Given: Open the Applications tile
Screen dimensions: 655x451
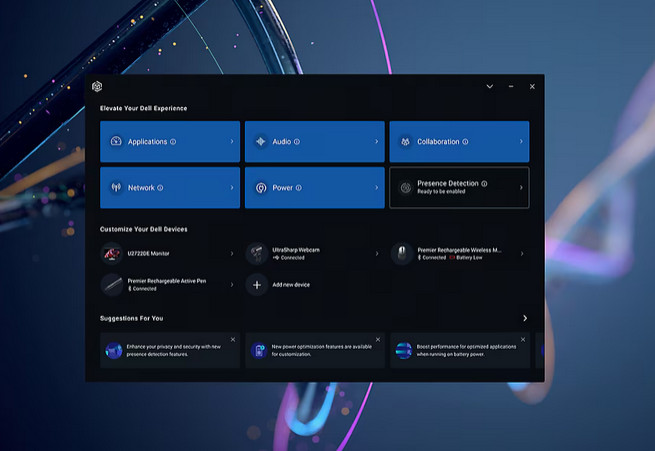Looking at the screenshot, I should tap(170, 142).
